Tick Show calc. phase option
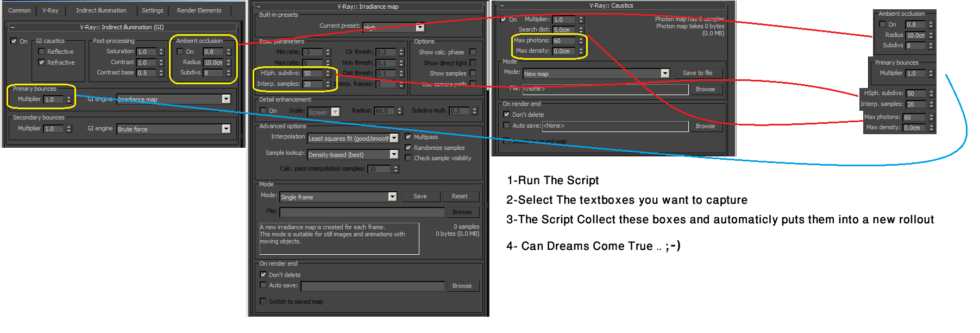The height and width of the screenshot is (333, 980). coord(473,52)
